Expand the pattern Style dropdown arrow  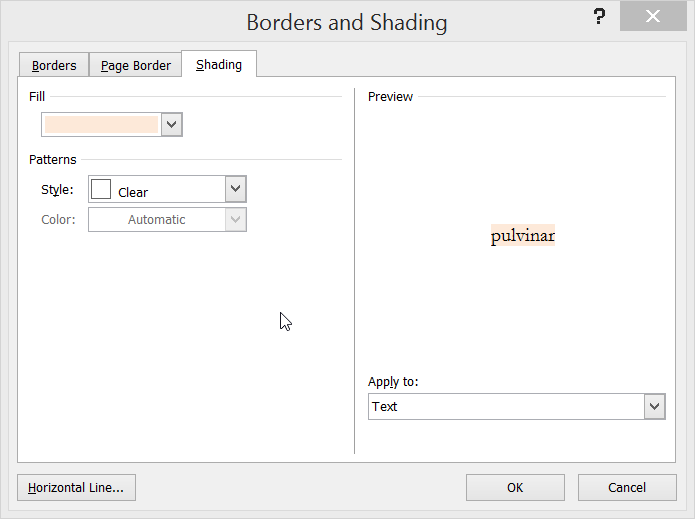click(236, 189)
